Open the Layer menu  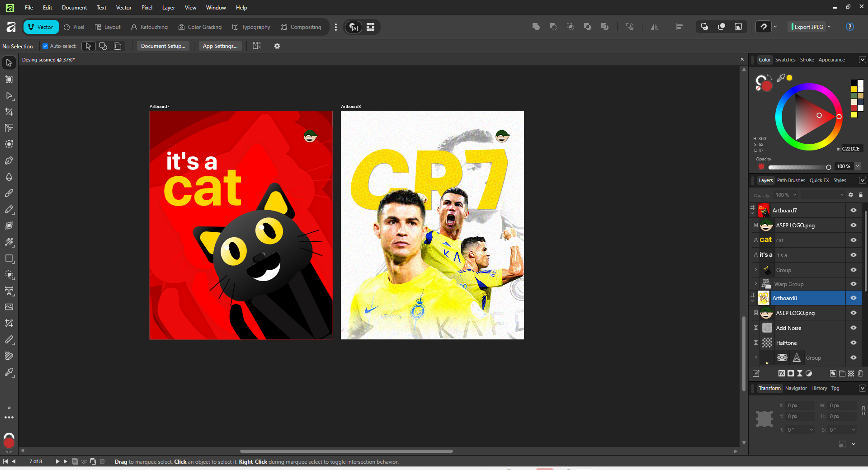(168, 8)
